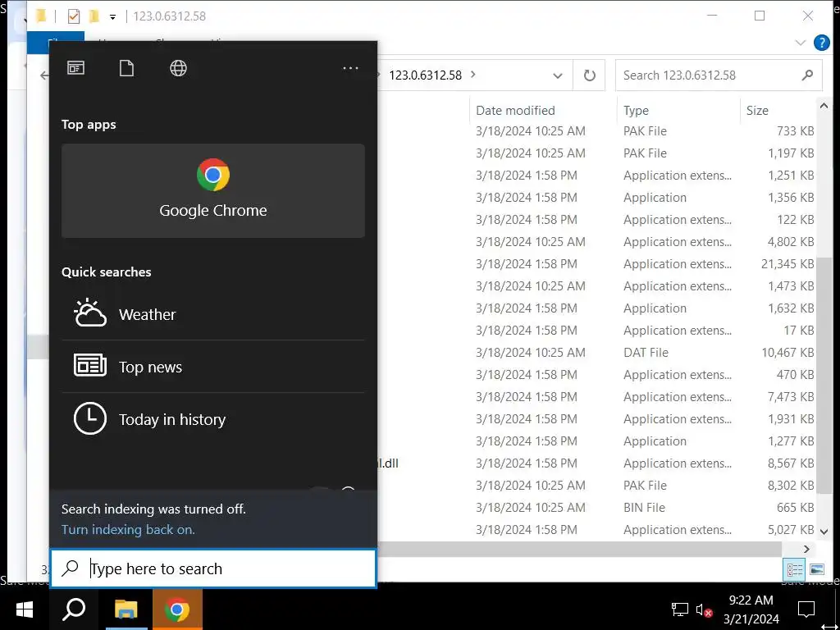The width and height of the screenshot is (840, 630).
Task: Select the 21,345 KB application extension row
Action: 596,264
